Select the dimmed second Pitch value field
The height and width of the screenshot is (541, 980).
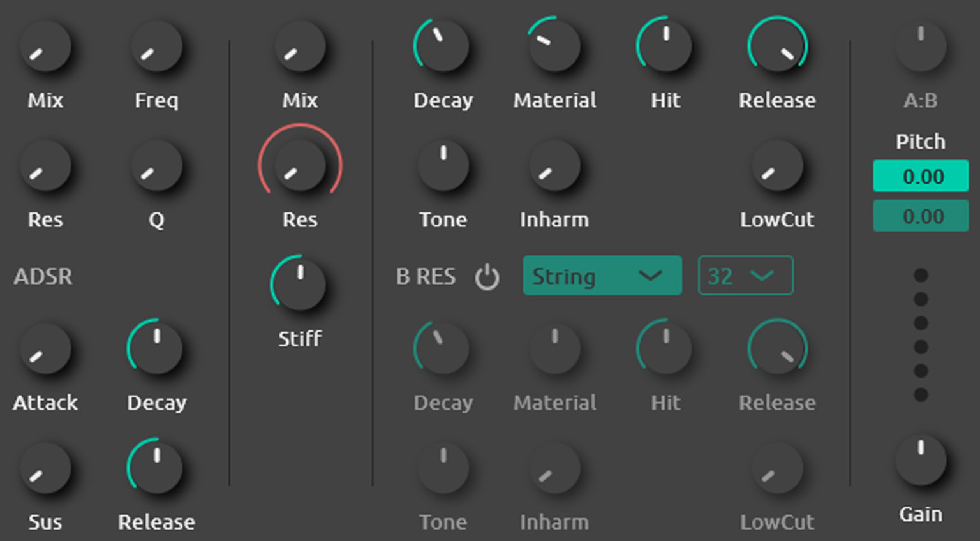coord(920,216)
